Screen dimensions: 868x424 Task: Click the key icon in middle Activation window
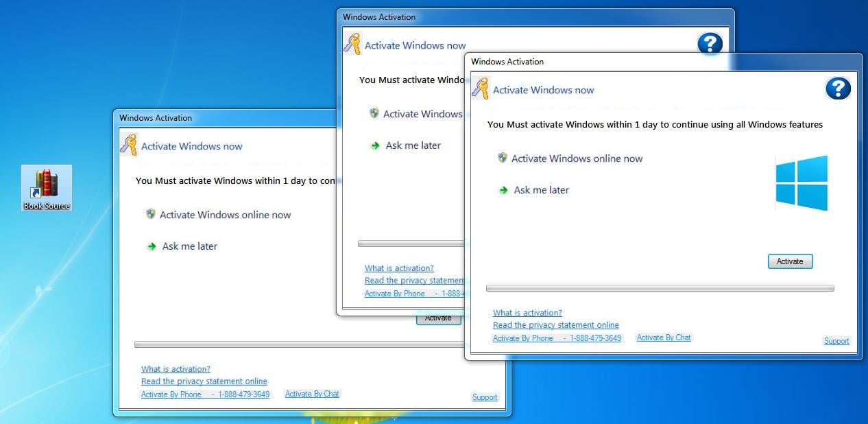[x=352, y=45]
